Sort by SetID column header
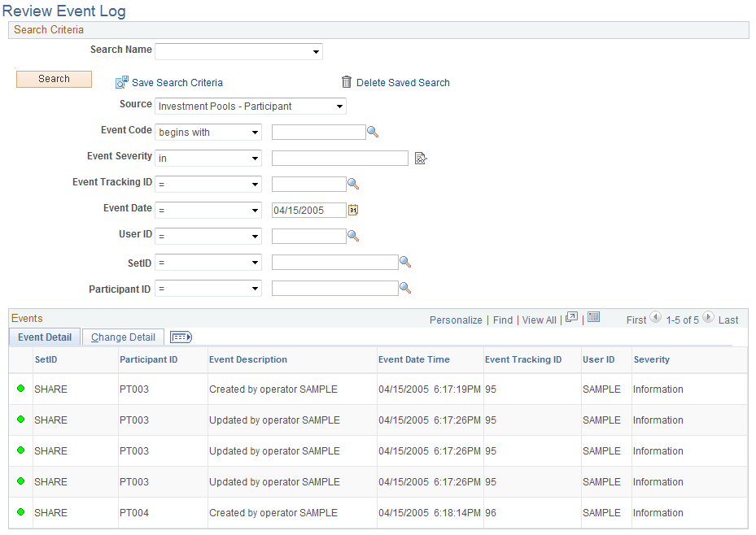This screenshot has width=756, height=535. [x=46, y=359]
